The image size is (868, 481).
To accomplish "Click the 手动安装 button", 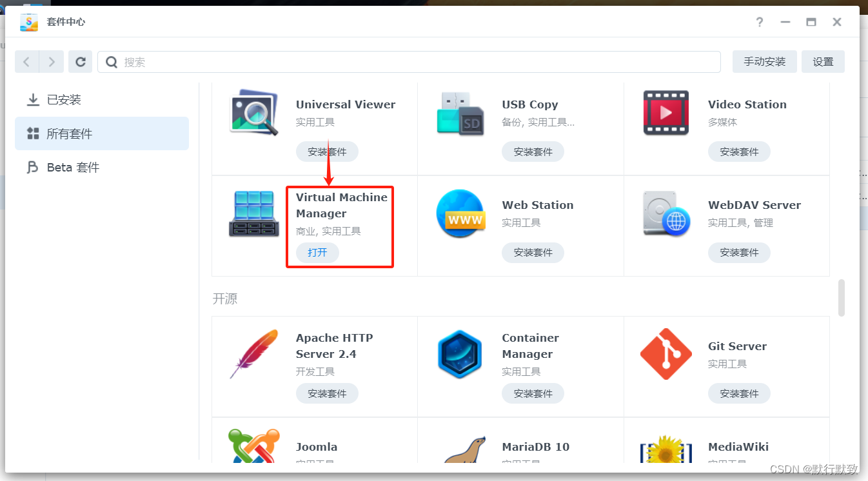I will coord(765,62).
